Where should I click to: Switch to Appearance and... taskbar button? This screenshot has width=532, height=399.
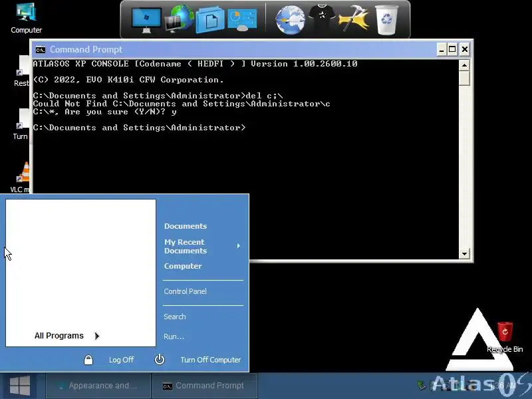click(98, 386)
